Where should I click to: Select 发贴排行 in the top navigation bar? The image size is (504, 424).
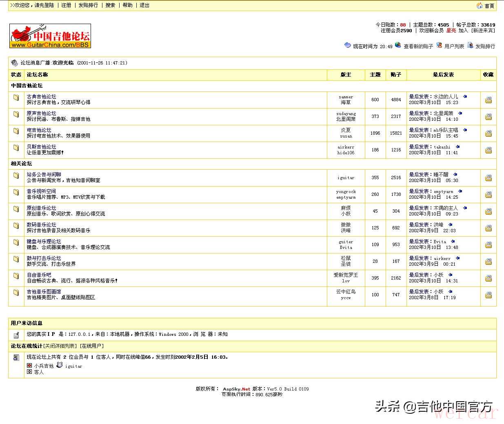tap(88, 5)
